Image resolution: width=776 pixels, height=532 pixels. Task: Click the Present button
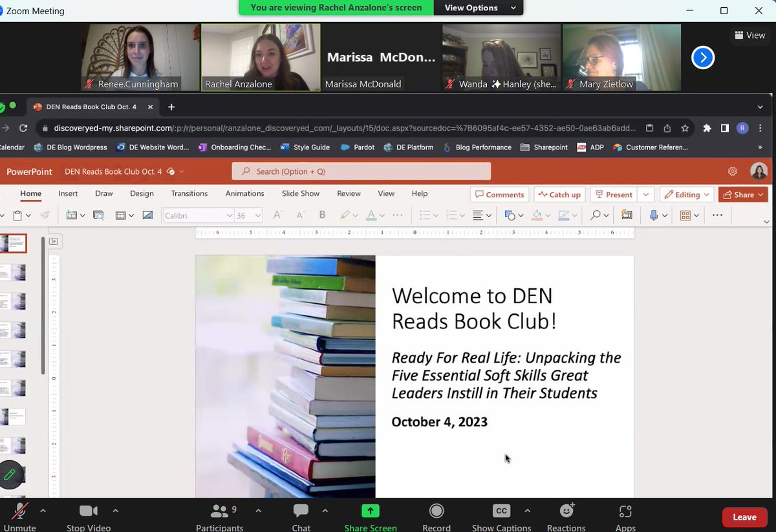(x=614, y=195)
